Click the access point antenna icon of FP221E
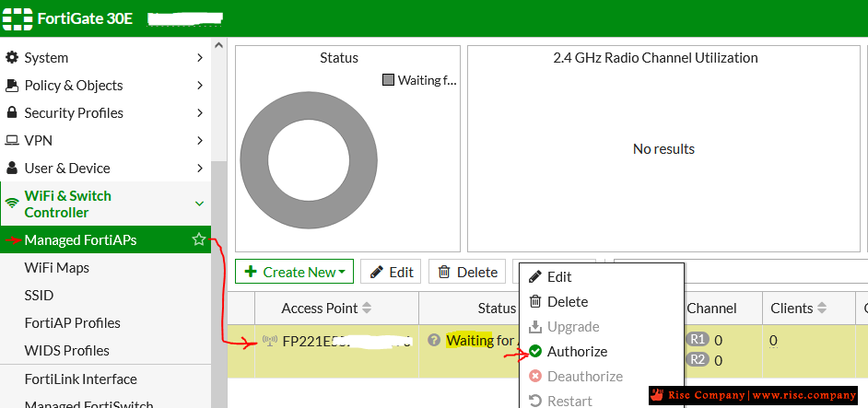The width and height of the screenshot is (868, 408). point(270,341)
